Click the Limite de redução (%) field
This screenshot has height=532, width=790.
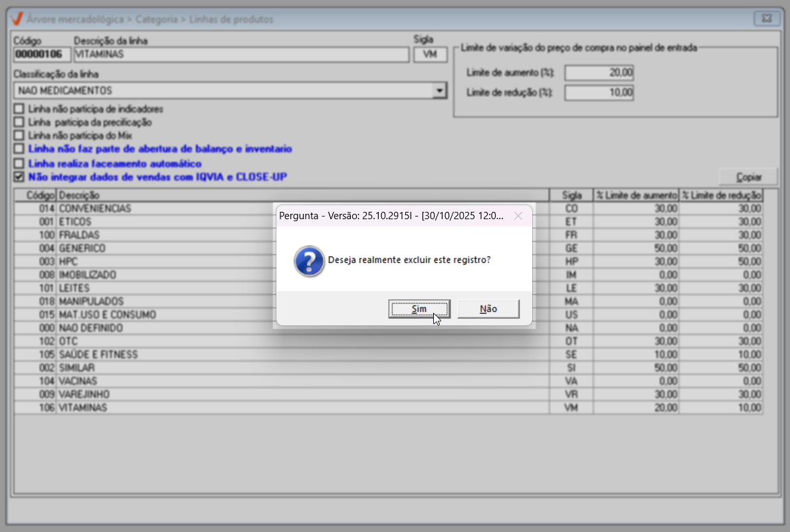599,93
